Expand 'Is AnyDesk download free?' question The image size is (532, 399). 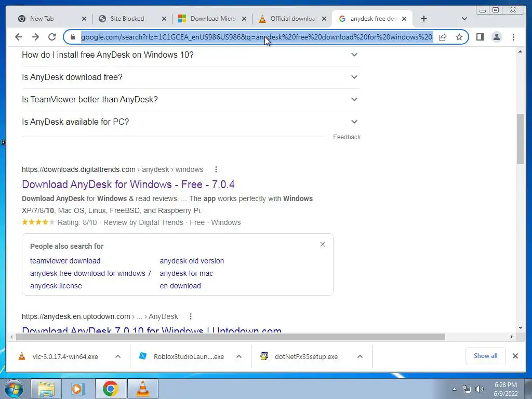[x=190, y=77]
